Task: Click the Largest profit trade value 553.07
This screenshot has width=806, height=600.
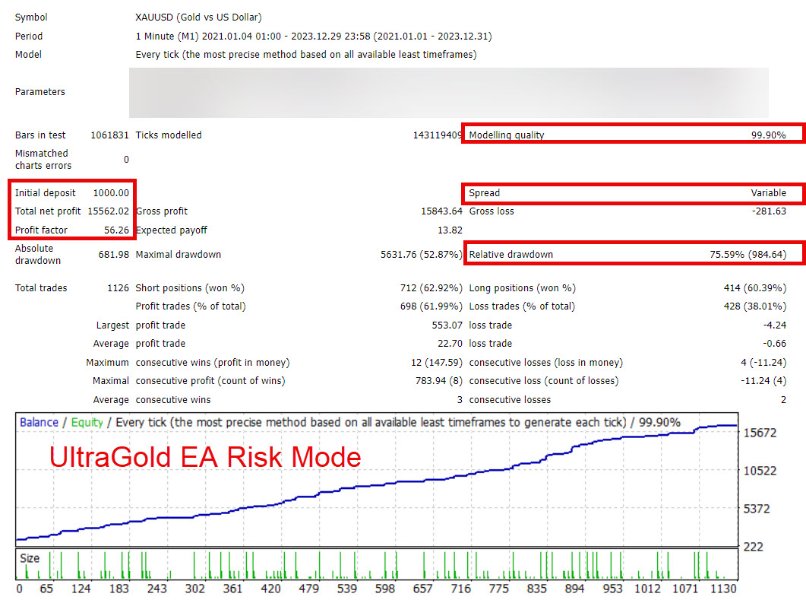Action: (447, 325)
